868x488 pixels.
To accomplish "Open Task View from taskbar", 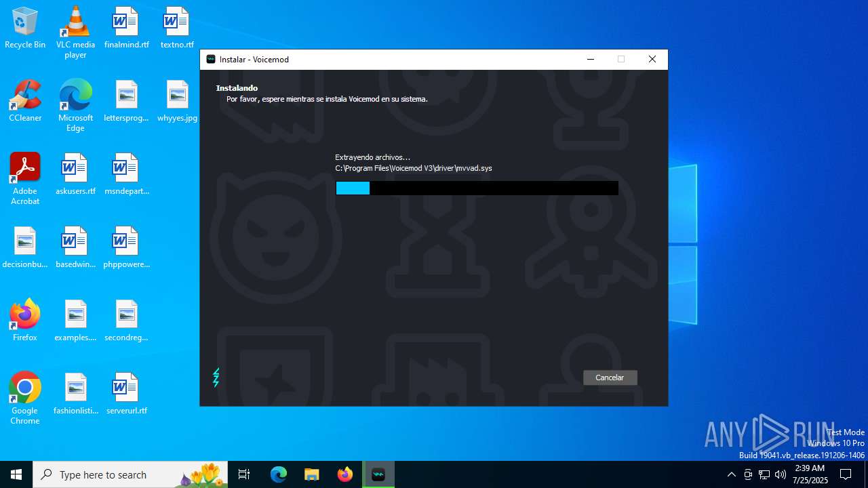I will pos(244,474).
